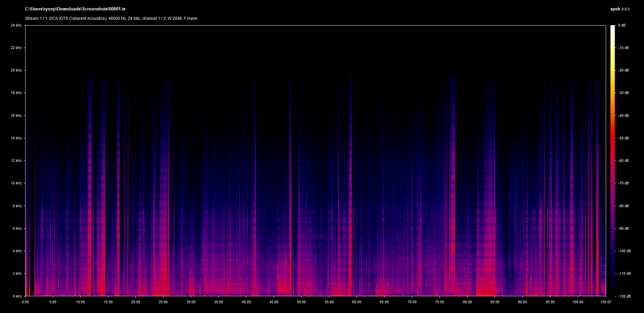Click the 25:00 time axis marker

(x=163, y=302)
